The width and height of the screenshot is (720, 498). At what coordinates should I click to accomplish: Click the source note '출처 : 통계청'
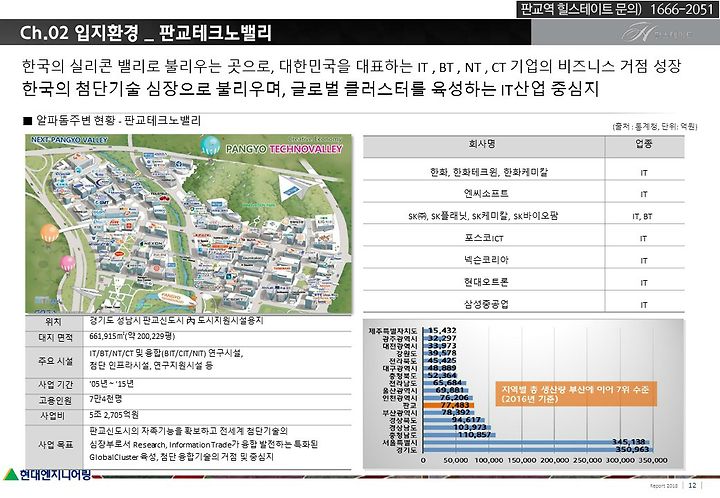[x=654, y=126]
